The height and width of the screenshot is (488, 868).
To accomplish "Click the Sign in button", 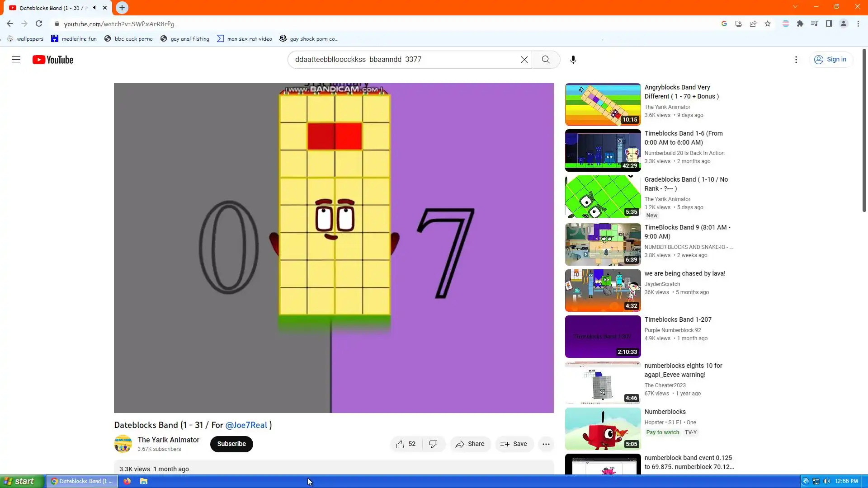I will tap(830, 60).
